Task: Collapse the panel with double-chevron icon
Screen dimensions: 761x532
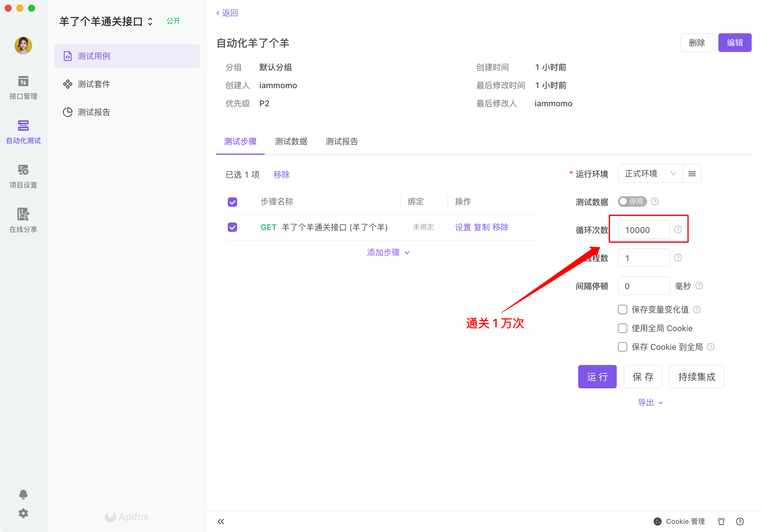Action: pos(221,521)
